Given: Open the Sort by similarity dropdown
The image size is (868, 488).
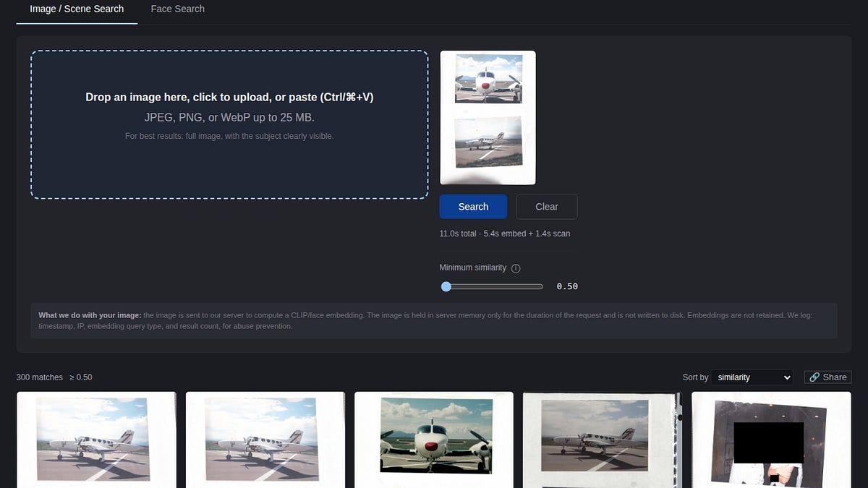Looking at the screenshot, I should (752, 377).
